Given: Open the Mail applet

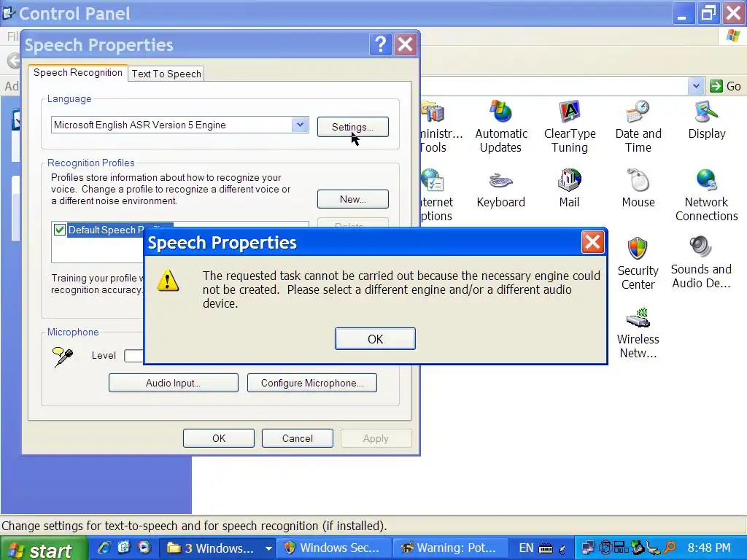Looking at the screenshot, I should tap(569, 188).
